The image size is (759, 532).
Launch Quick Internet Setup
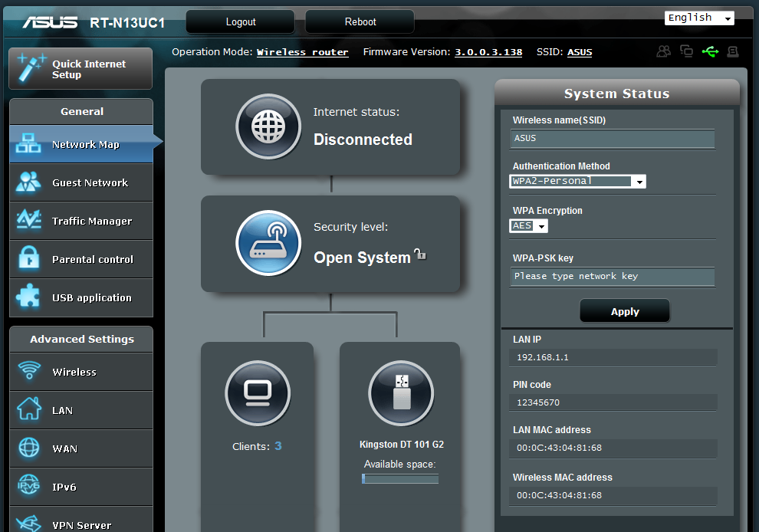pos(80,68)
